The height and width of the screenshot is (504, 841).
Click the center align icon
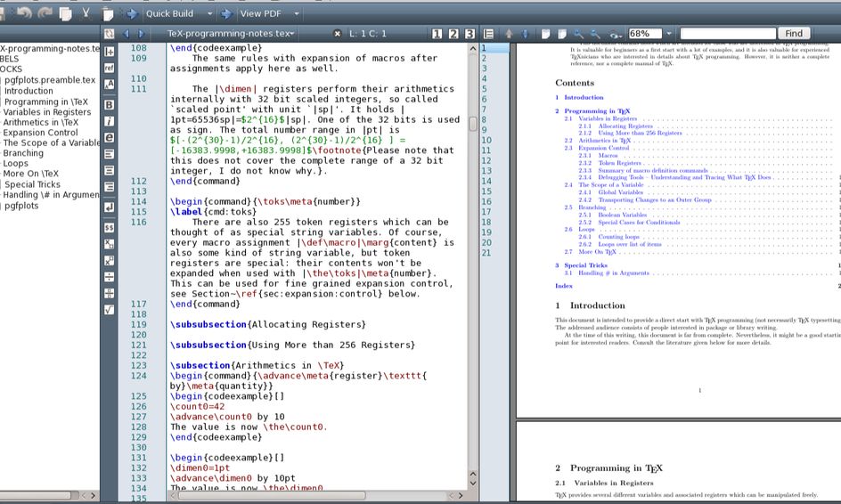[x=109, y=170]
